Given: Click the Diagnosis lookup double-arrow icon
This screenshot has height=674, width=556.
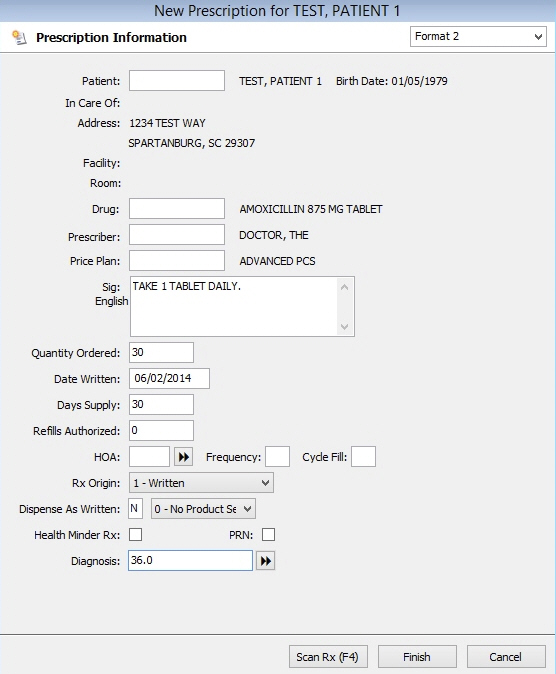Looking at the screenshot, I should point(266,561).
